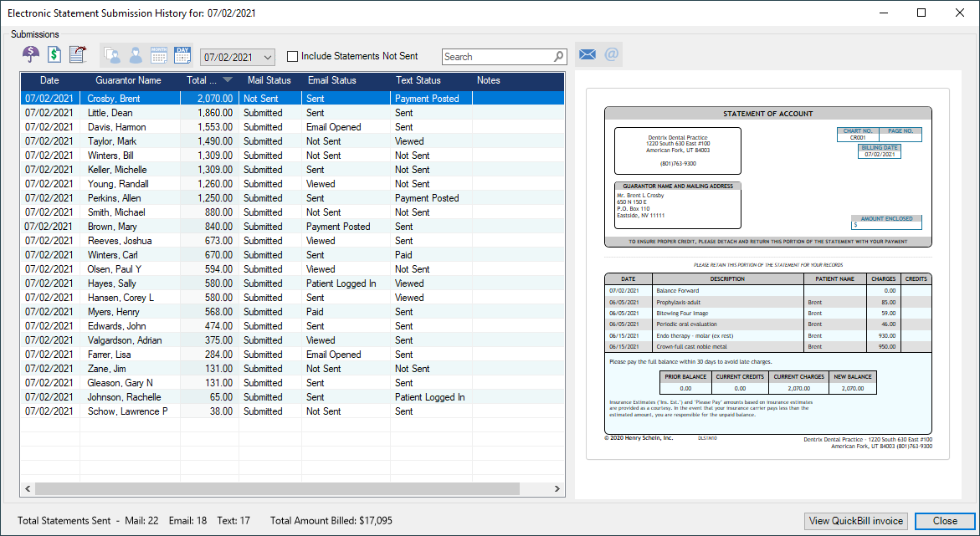Click the right arrow of horizontal scrollbar

pos(558,489)
